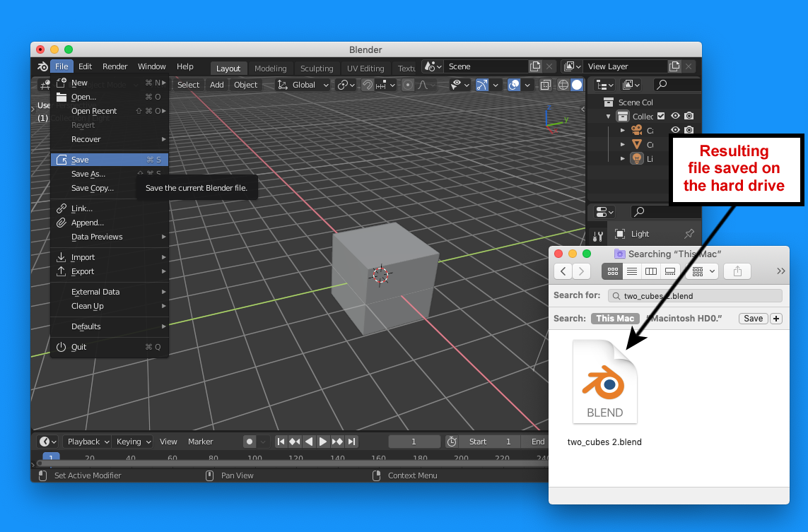The width and height of the screenshot is (808, 532).
Task: Toggle timeline auto keying record button
Action: (x=250, y=442)
